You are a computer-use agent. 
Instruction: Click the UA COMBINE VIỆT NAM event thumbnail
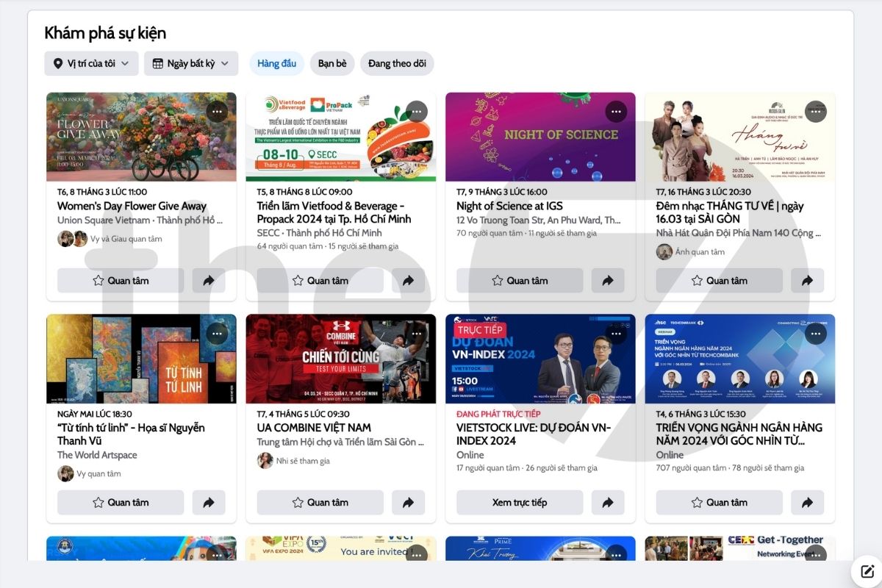click(341, 359)
